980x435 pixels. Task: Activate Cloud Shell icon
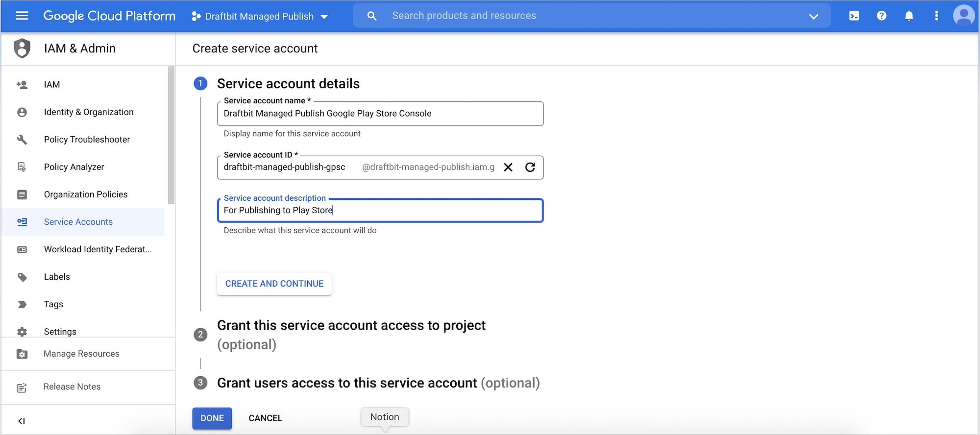point(854,16)
